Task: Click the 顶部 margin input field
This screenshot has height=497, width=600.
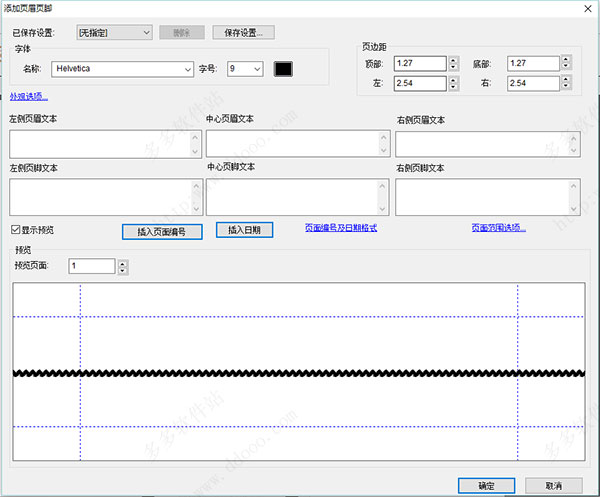Action: pos(420,64)
